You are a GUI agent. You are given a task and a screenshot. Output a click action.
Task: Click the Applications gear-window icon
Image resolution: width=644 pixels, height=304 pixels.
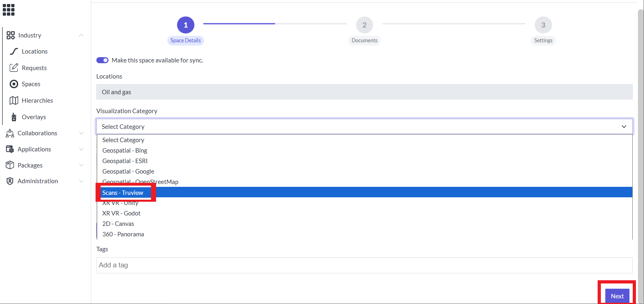tap(10, 149)
